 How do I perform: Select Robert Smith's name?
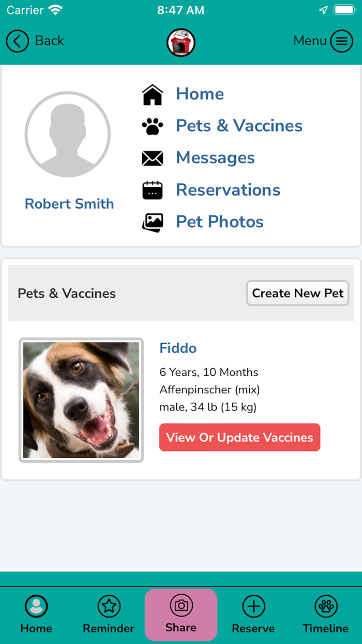[x=69, y=203]
